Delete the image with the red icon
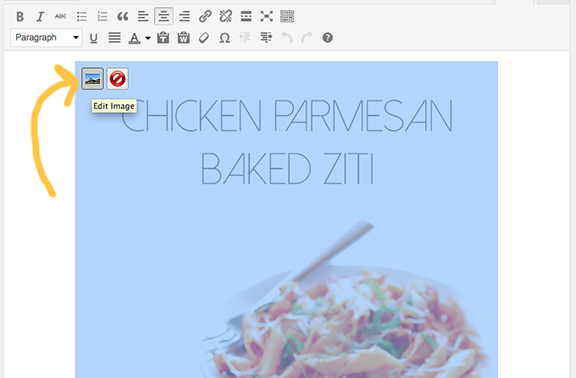Viewport: 576px width, 378px height. tap(118, 79)
